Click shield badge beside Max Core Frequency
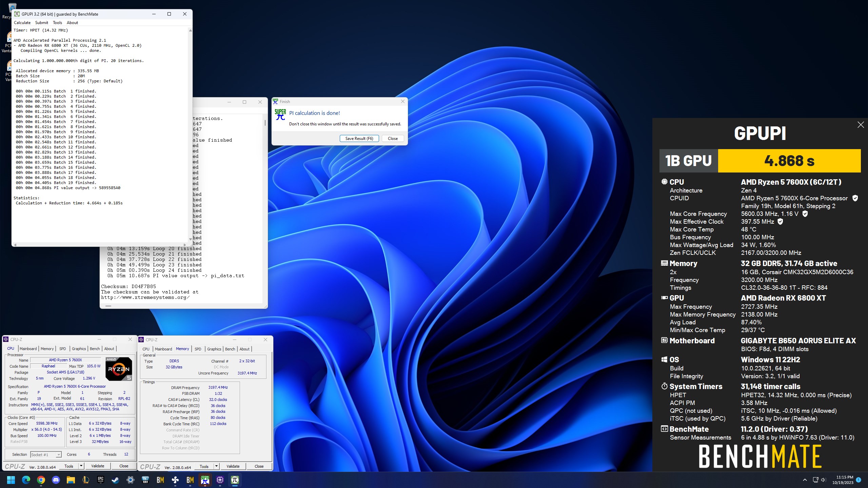Viewport: 868px width, 488px height. pyautogui.click(x=805, y=214)
